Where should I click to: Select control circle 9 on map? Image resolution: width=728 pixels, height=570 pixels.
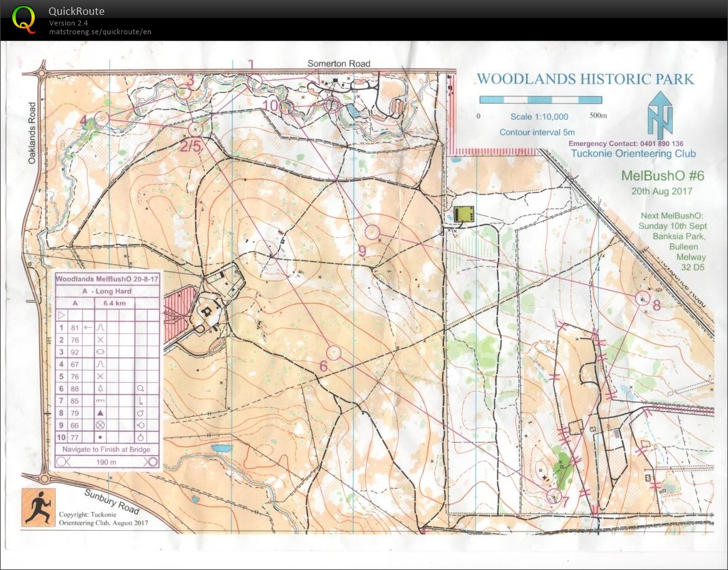pos(372,232)
